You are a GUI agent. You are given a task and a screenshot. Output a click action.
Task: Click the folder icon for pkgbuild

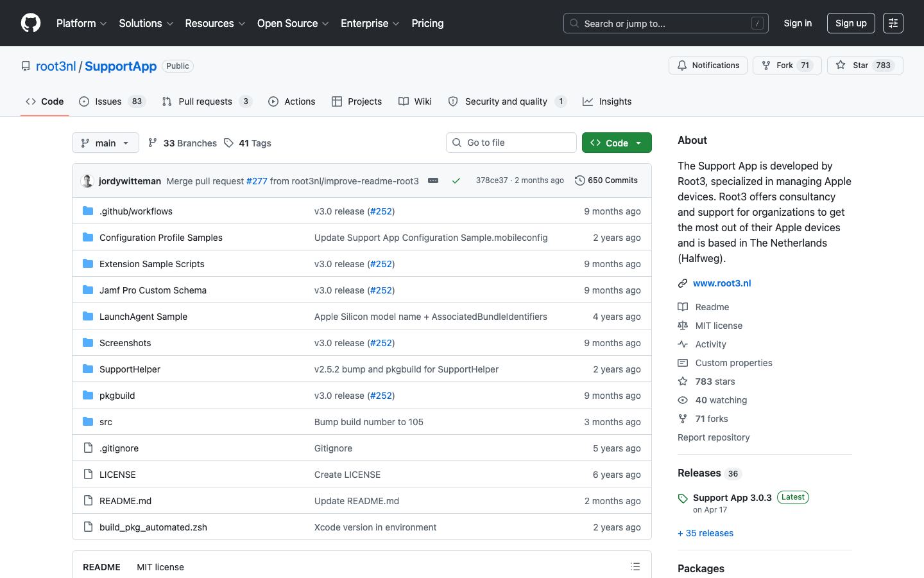click(x=88, y=396)
